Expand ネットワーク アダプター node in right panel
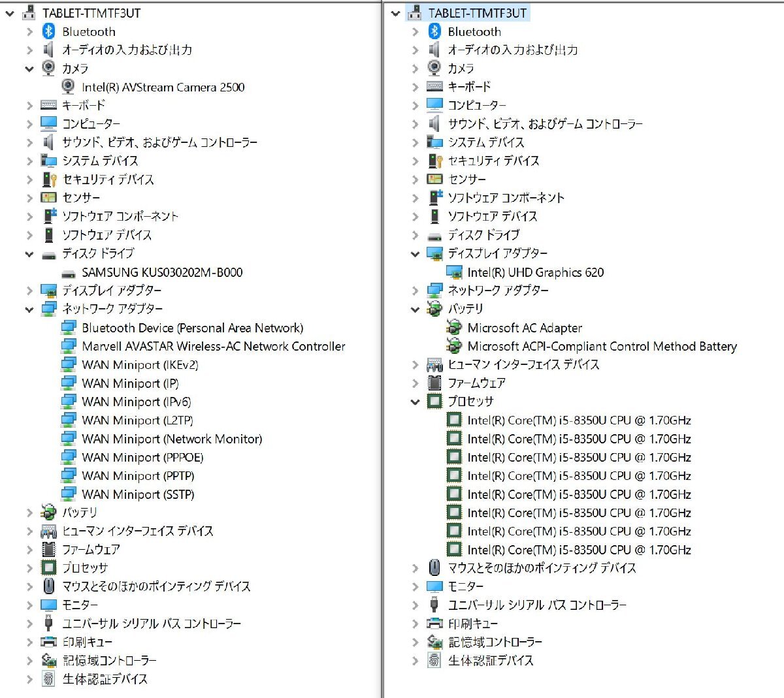Viewport: 784px width, 698px height. point(415,290)
